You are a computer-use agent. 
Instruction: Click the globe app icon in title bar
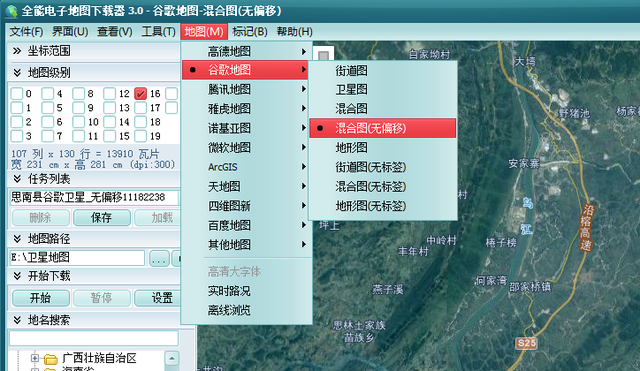(11, 11)
